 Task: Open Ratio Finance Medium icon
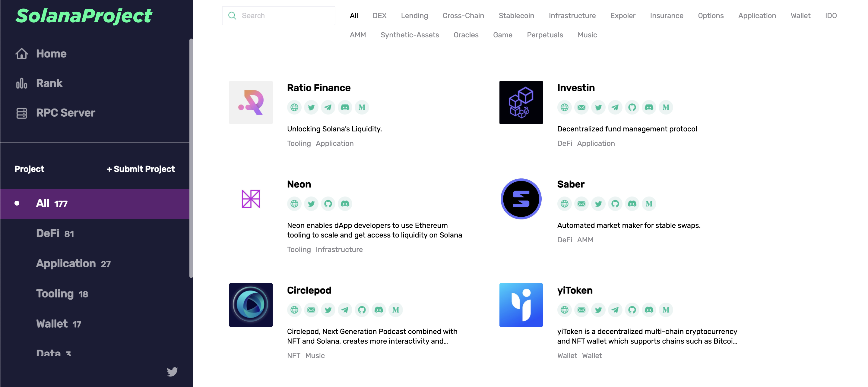[x=362, y=107]
